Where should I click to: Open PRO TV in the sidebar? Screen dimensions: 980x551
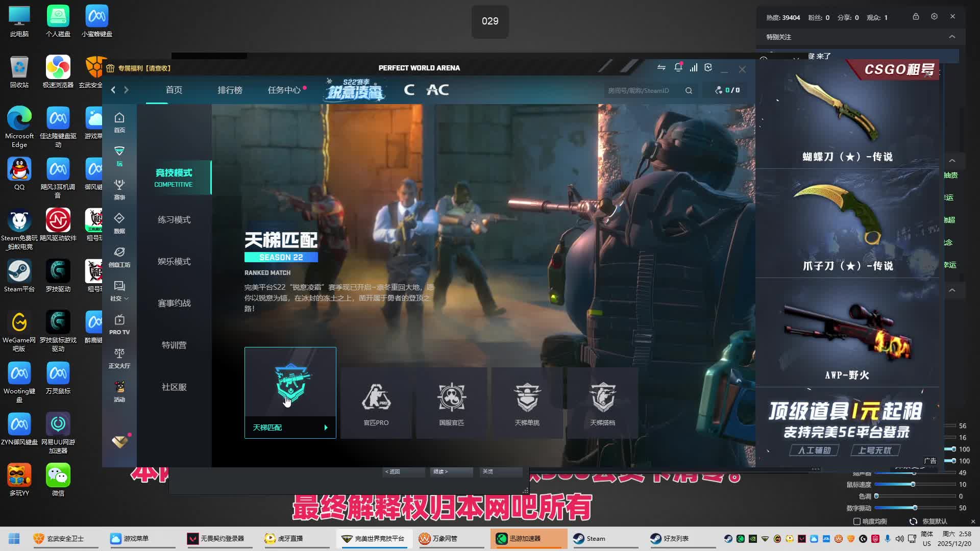click(119, 323)
